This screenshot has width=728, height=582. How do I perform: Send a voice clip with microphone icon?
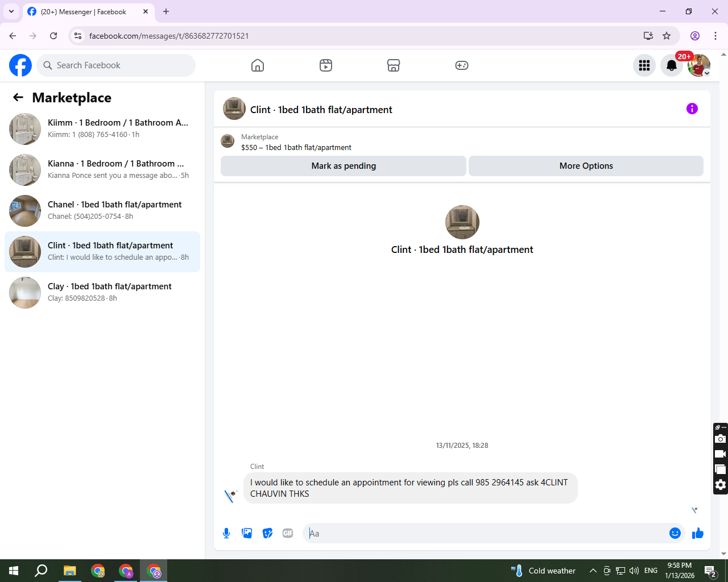226,533
